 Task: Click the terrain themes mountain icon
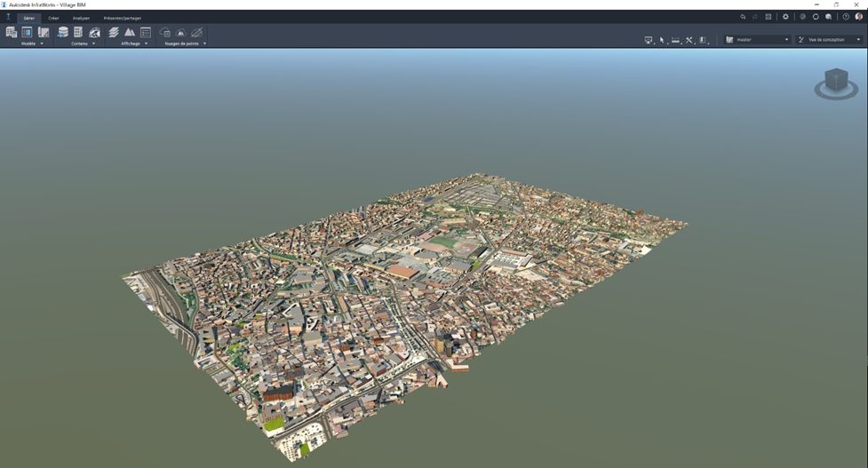(130, 32)
